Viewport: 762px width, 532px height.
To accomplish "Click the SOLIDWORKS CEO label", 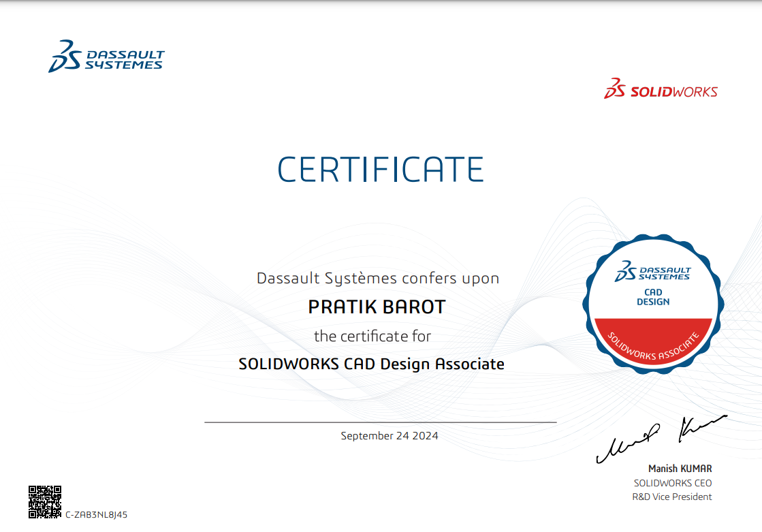I will click(x=672, y=483).
